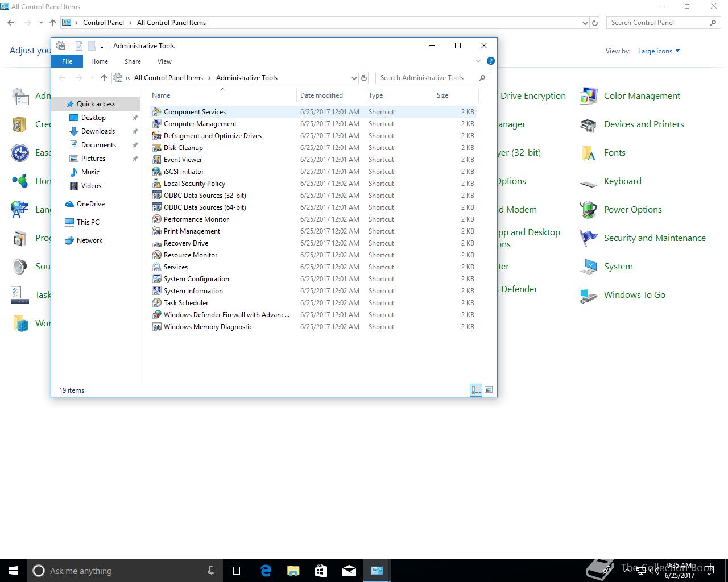
Task: Open Help with the question mark icon
Action: [x=491, y=61]
